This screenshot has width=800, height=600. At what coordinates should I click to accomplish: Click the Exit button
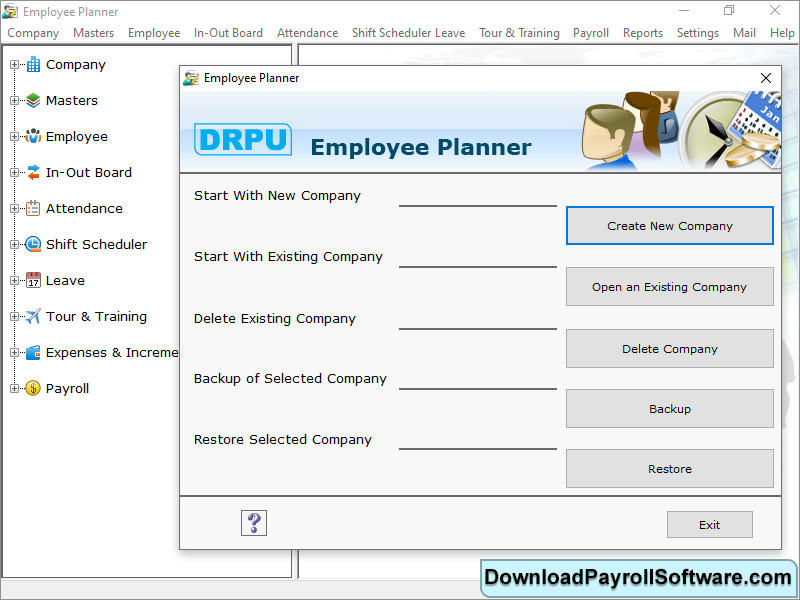tap(710, 524)
